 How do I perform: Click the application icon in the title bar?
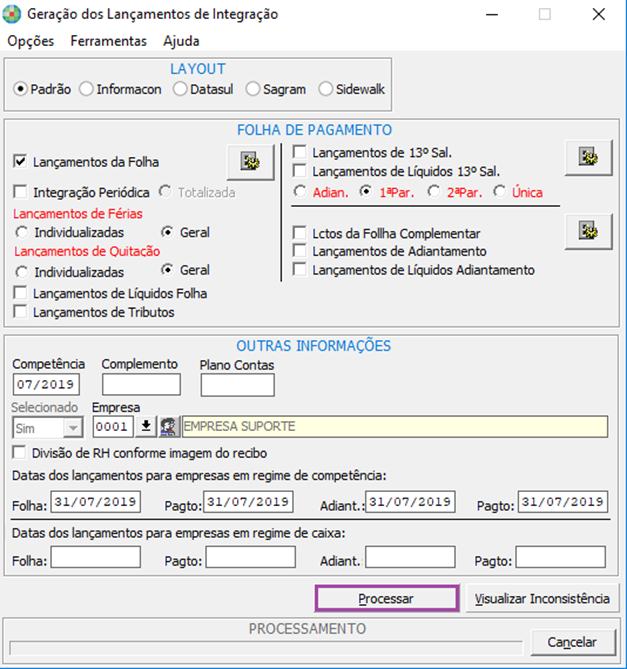11,14
